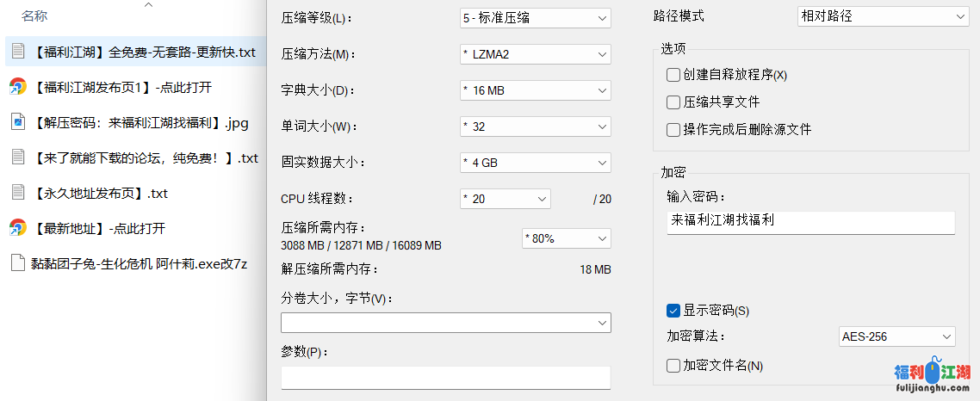Click the text file icon for 【永久地址发布页】.txt
980x401 pixels.
click(x=17, y=193)
